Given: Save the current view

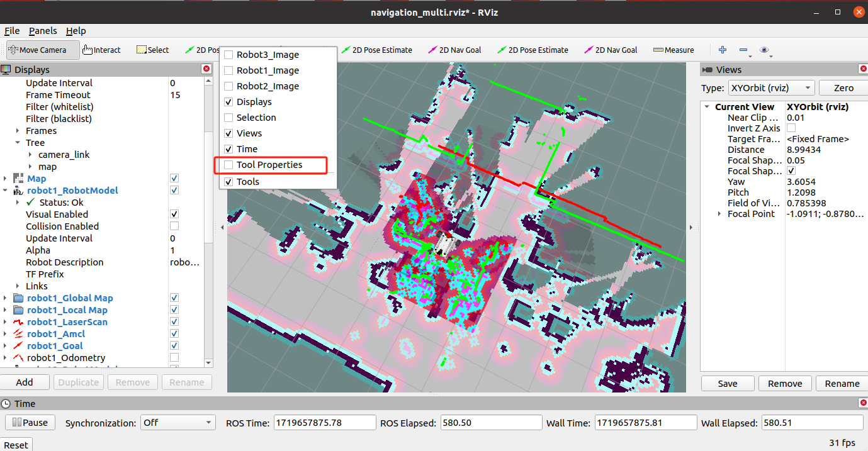Looking at the screenshot, I should point(728,383).
